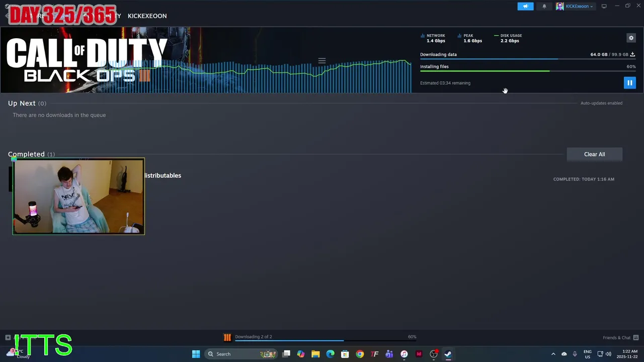Click the taskbar Search box
The width and height of the screenshot is (644, 362).
click(x=242, y=354)
